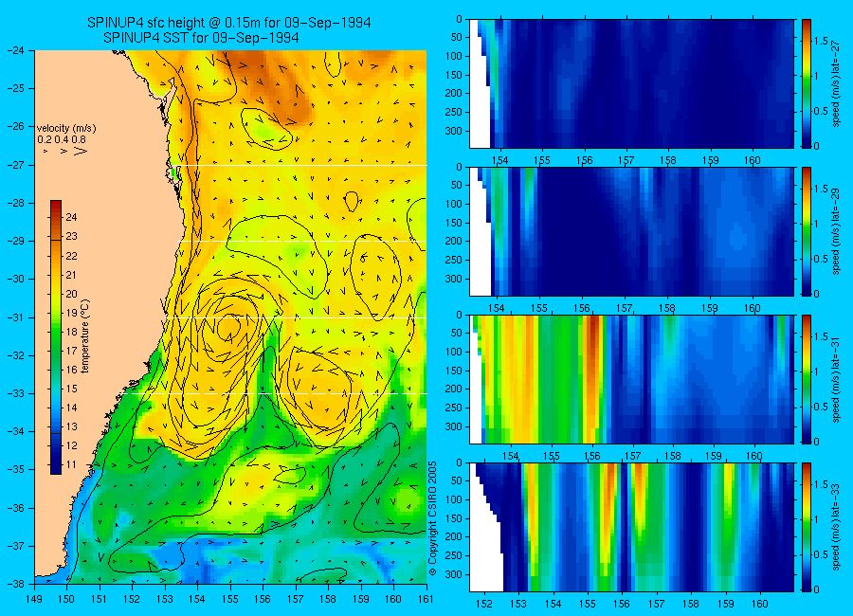
Task: Click the "-38" latitude tick on the map
Action: coord(15,584)
